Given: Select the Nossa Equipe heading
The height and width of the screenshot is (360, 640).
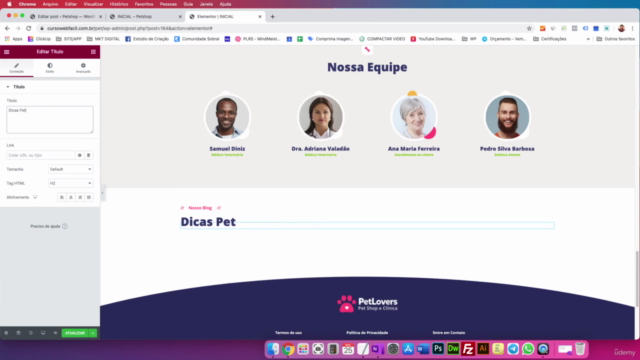Looking at the screenshot, I should pyautogui.click(x=367, y=67).
